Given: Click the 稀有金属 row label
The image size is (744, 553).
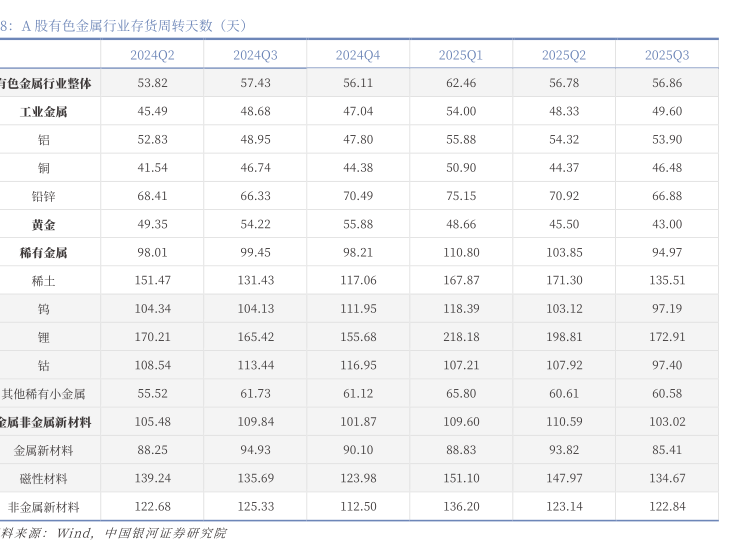Looking at the screenshot, I should click(43, 253).
